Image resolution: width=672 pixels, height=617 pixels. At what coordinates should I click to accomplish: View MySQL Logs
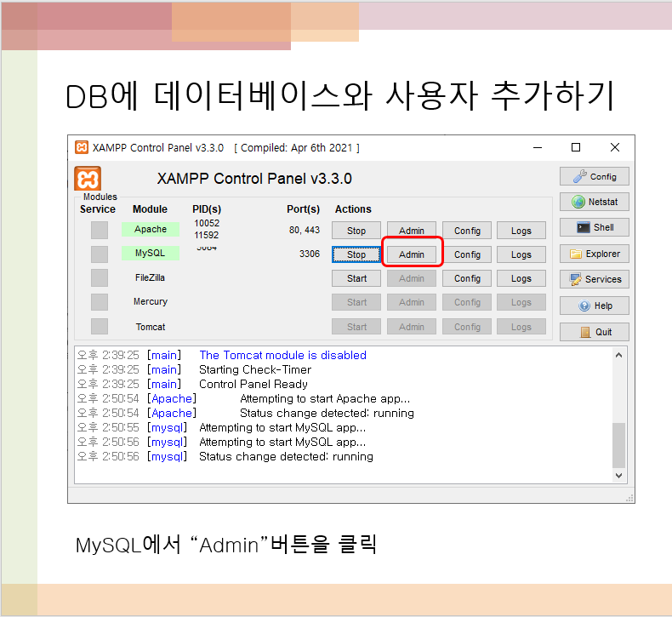[x=521, y=254]
